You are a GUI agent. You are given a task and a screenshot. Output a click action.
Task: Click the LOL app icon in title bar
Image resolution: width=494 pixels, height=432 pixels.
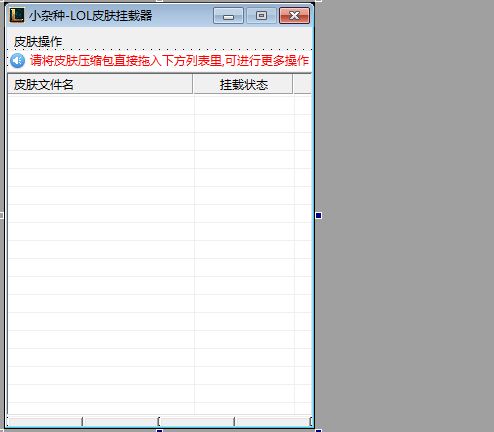pyautogui.click(x=17, y=15)
